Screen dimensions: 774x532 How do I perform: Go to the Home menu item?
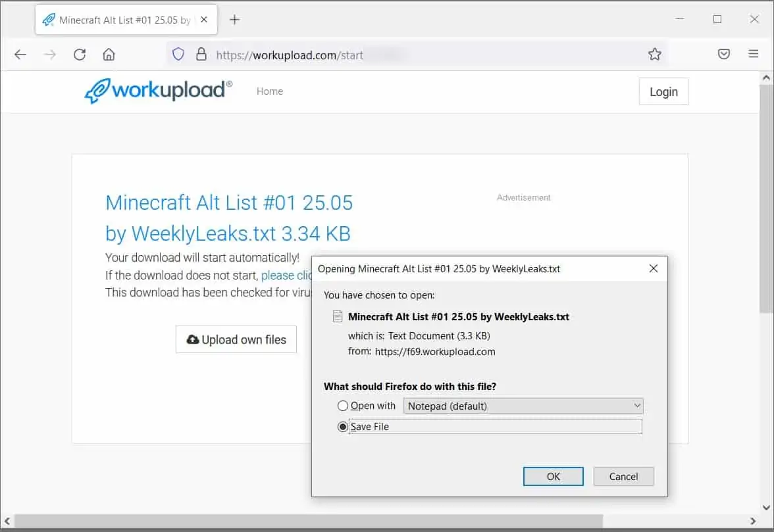tap(270, 91)
